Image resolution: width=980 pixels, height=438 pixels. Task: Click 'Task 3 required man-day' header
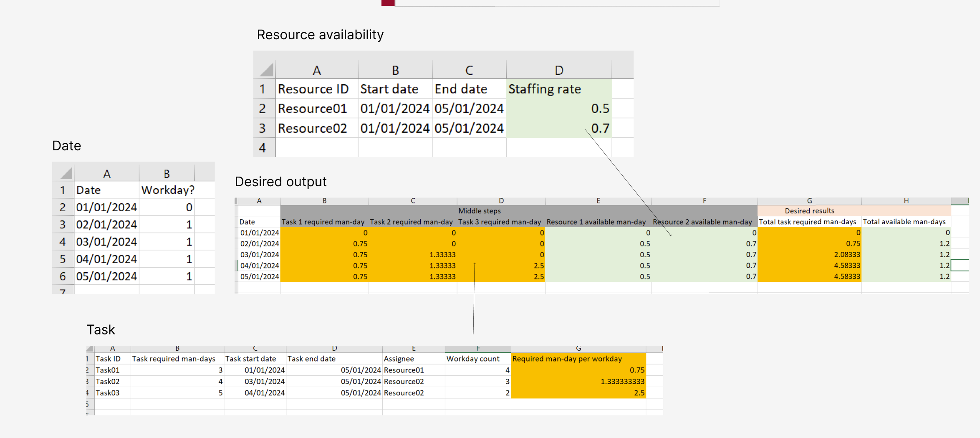501,222
